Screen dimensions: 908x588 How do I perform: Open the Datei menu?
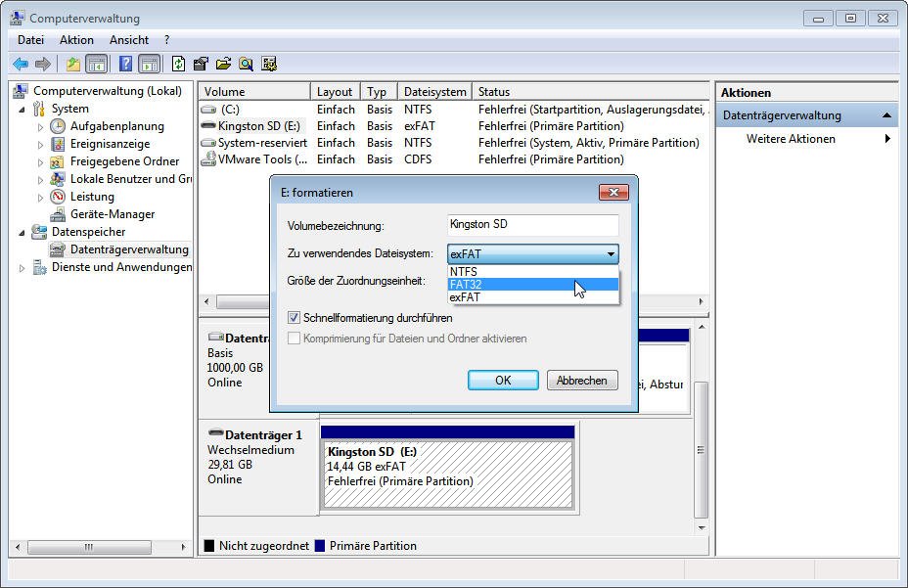pos(30,40)
